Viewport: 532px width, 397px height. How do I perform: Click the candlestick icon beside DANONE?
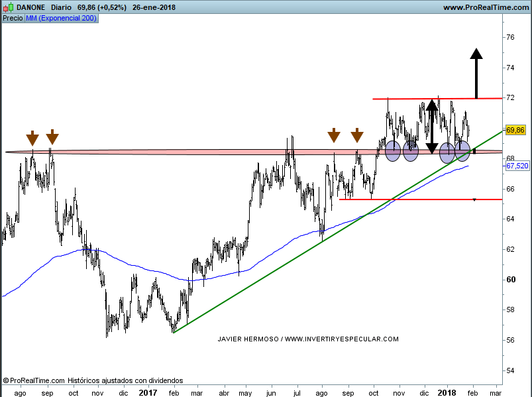9,7
